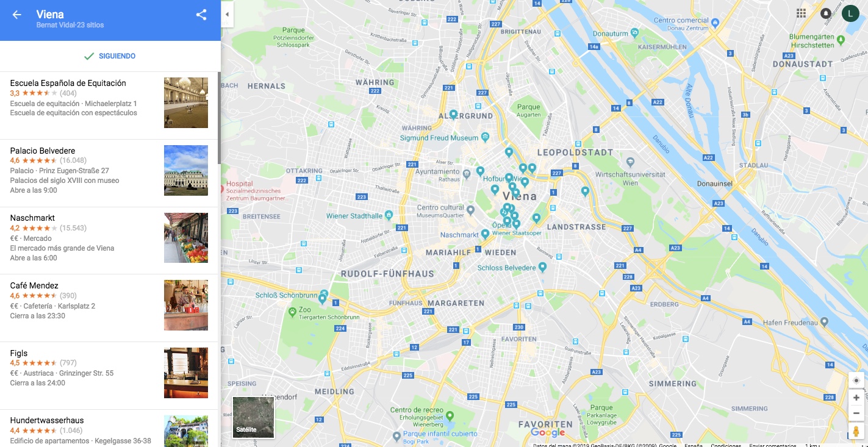Open Escuela Española de Equitación photo

186,102
